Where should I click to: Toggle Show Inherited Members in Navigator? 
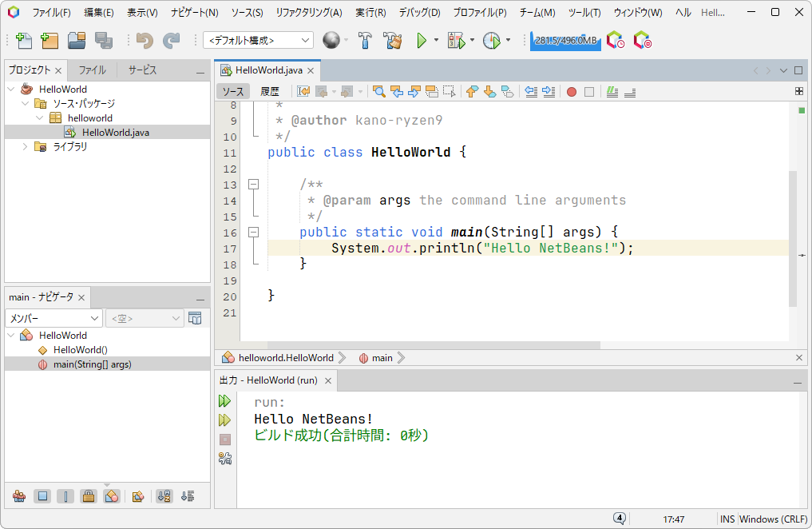click(x=19, y=496)
